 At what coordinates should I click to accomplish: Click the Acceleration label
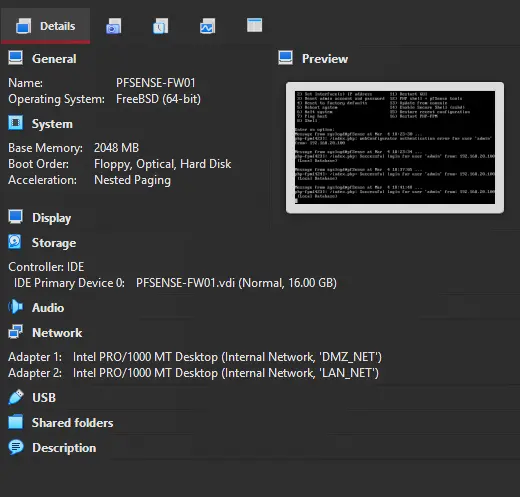(x=42, y=180)
